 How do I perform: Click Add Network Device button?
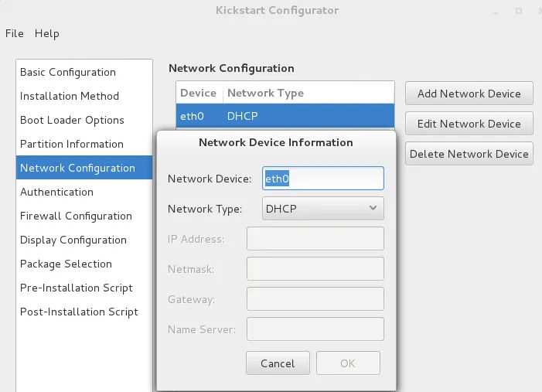coord(469,94)
